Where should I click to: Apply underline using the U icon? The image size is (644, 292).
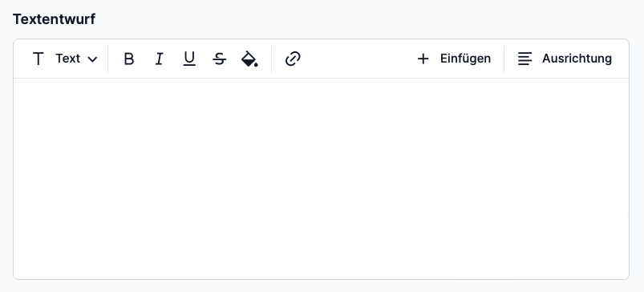189,59
